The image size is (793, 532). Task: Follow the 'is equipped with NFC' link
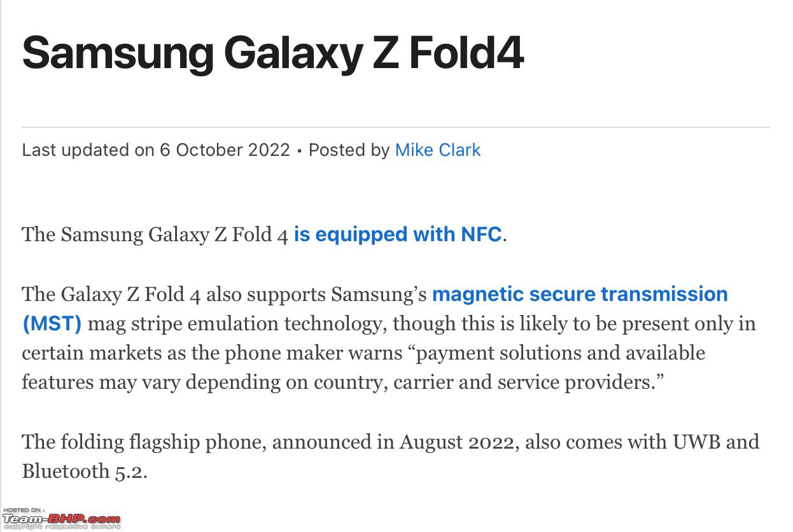pyautogui.click(x=398, y=235)
